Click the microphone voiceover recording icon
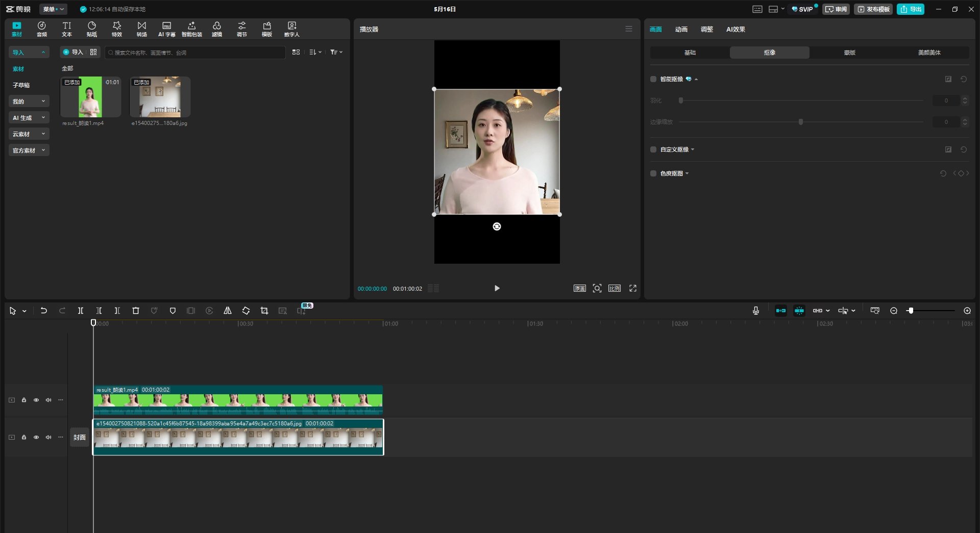The image size is (980, 533). coord(755,311)
